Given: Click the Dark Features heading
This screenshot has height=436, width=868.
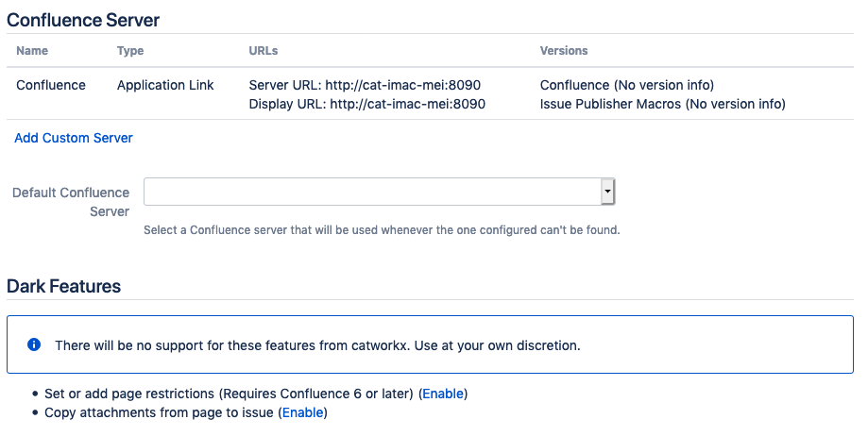Looking at the screenshot, I should coord(63,286).
